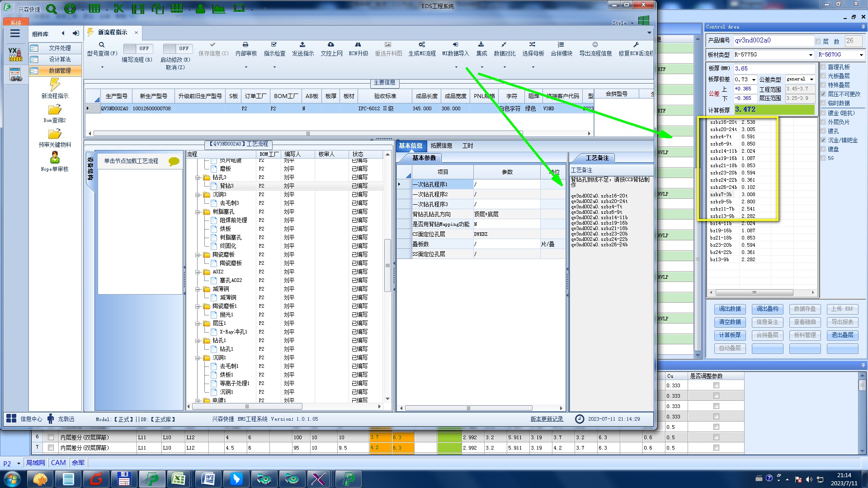Open the 版本更新记录 link
Image resolution: width=868 pixels, height=488 pixels.
point(547,419)
